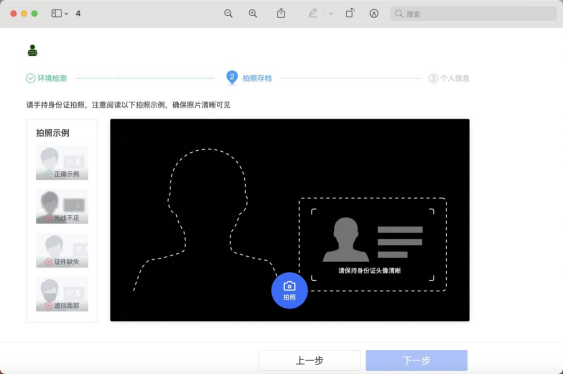View the 证件缺失 example thumbnail
The image size is (564, 375).
pos(62,250)
